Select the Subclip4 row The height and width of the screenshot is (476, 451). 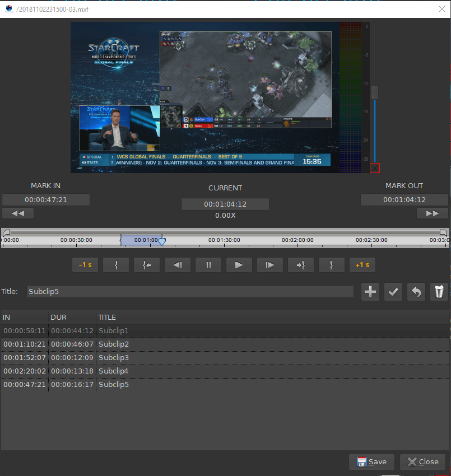pos(225,371)
